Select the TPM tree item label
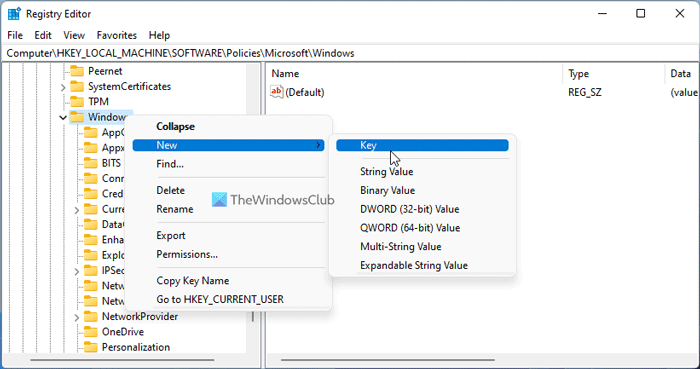The height and width of the screenshot is (369, 700). click(x=98, y=101)
